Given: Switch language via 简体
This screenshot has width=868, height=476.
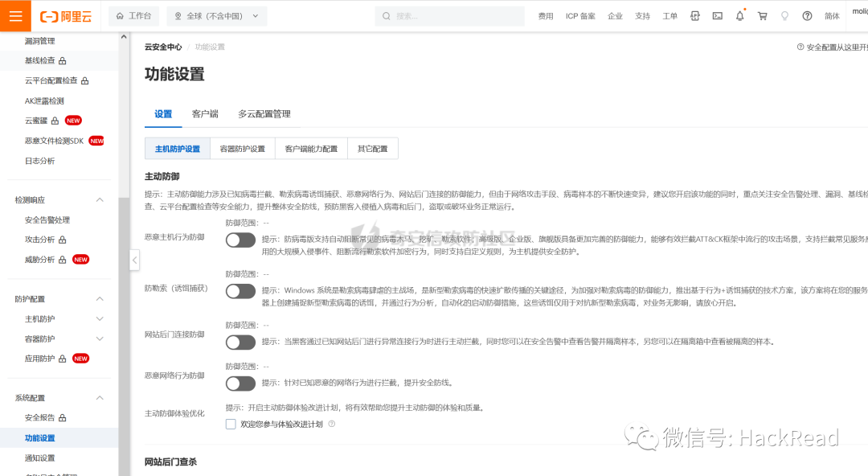Looking at the screenshot, I should (832, 16).
